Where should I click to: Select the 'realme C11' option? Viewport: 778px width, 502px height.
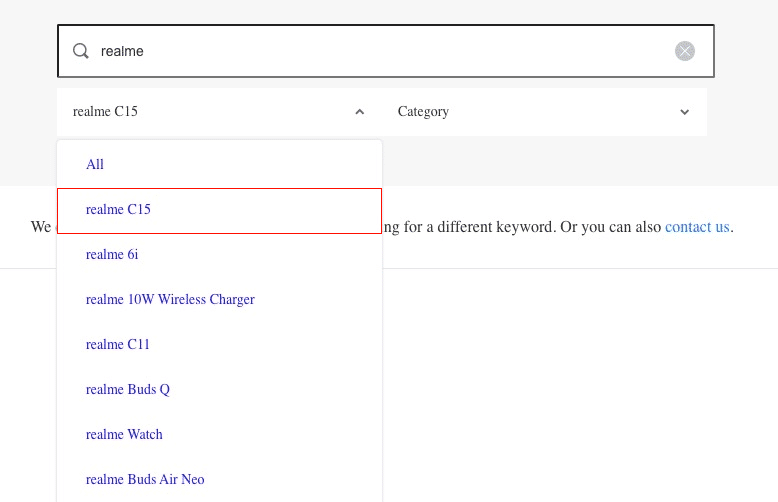(219, 345)
